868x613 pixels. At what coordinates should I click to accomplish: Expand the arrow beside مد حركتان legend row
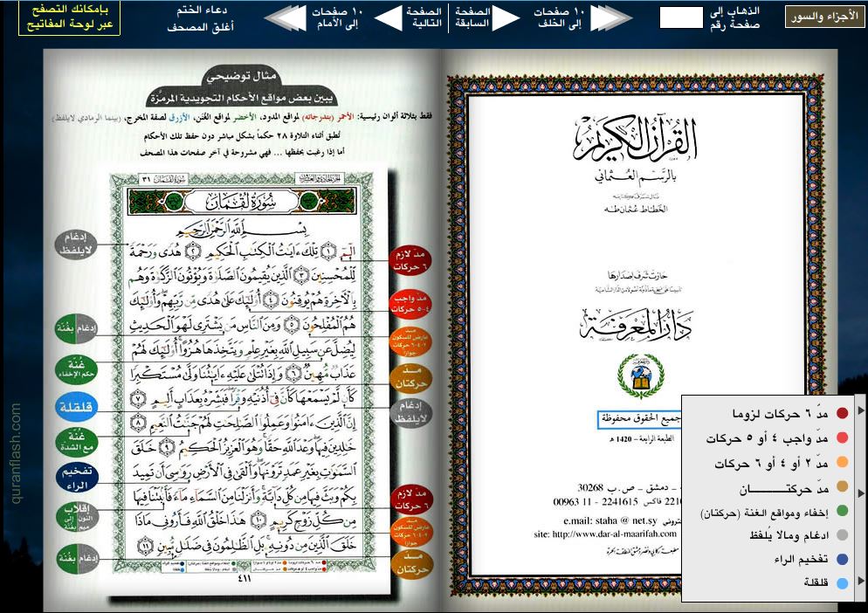(x=861, y=492)
